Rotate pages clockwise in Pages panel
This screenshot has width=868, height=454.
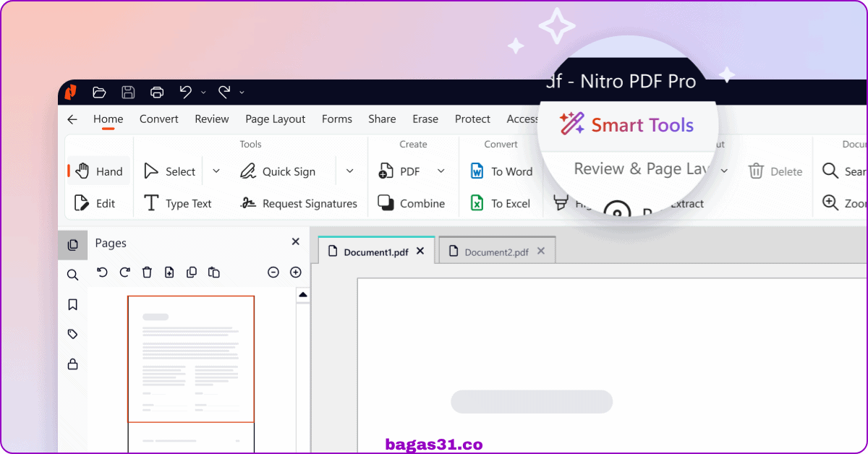tap(124, 273)
